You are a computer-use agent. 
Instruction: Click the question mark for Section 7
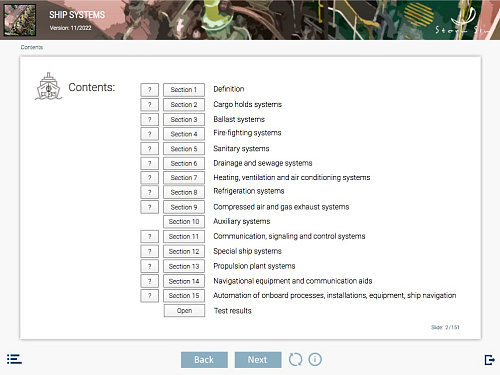pos(149,178)
